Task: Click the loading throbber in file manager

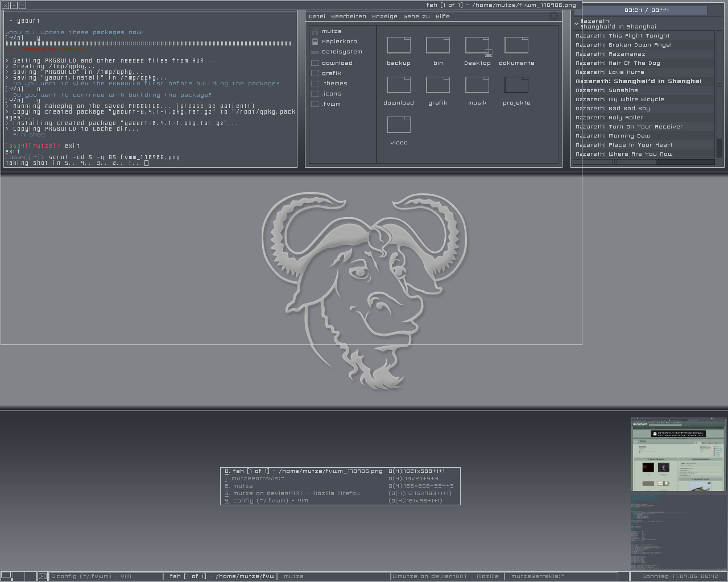Action: tap(554, 16)
